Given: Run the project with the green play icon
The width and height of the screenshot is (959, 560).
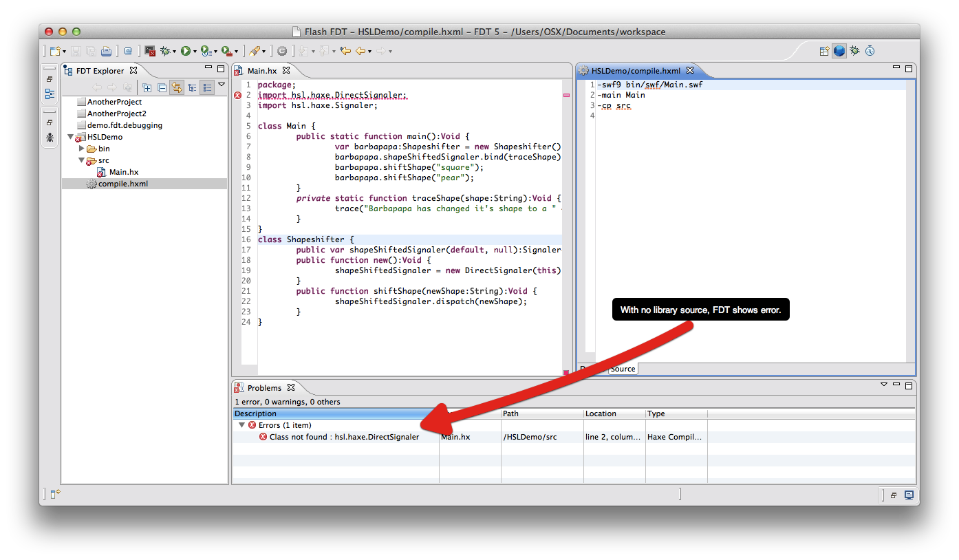Looking at the screenshot, I should coord(186,51).
